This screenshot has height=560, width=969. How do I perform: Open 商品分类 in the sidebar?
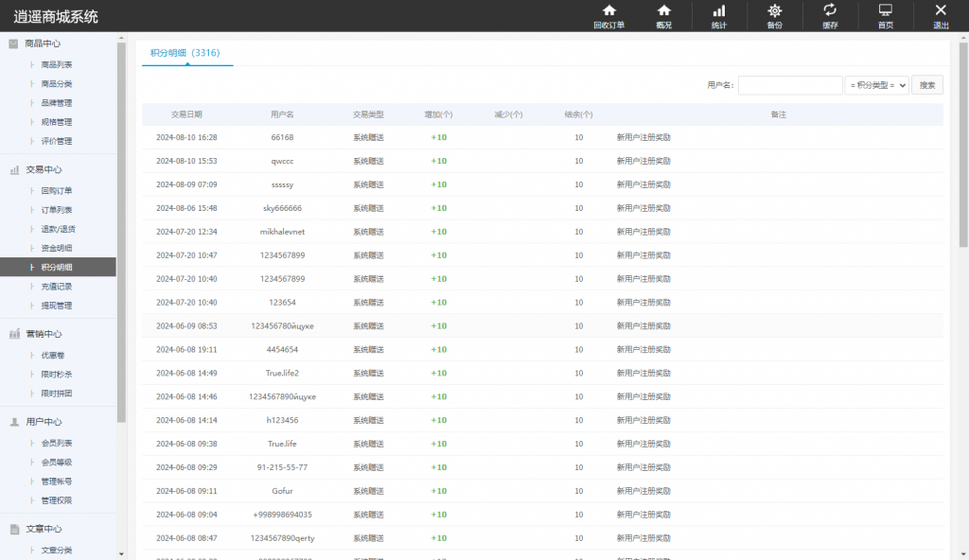coord(57,83)
